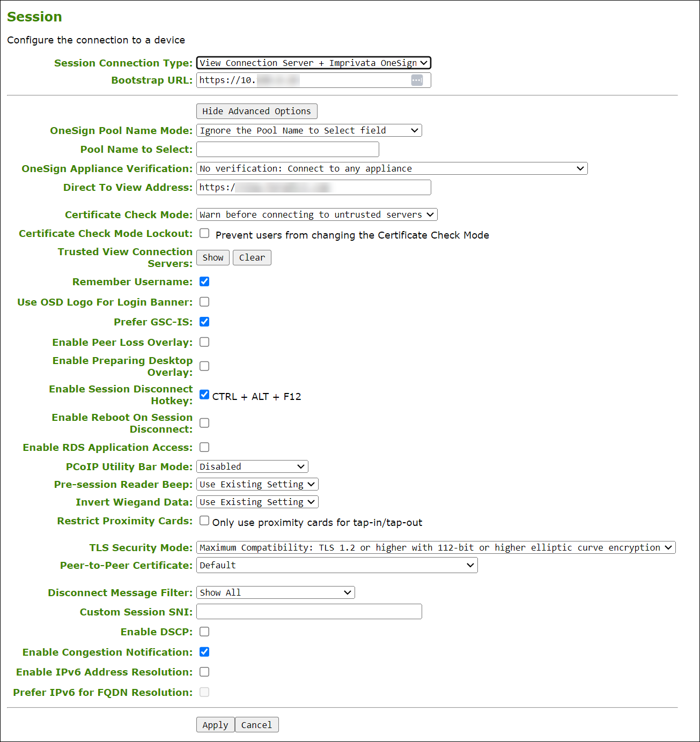Click 'Only use proximity cards for tap-in/tap-out' text

[x=318, y=523]
